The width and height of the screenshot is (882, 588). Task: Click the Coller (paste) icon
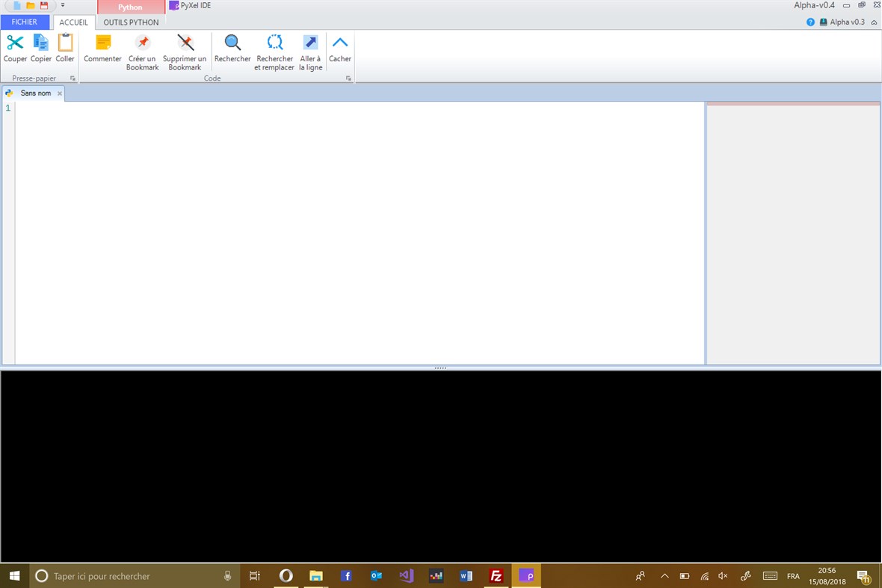65,50
